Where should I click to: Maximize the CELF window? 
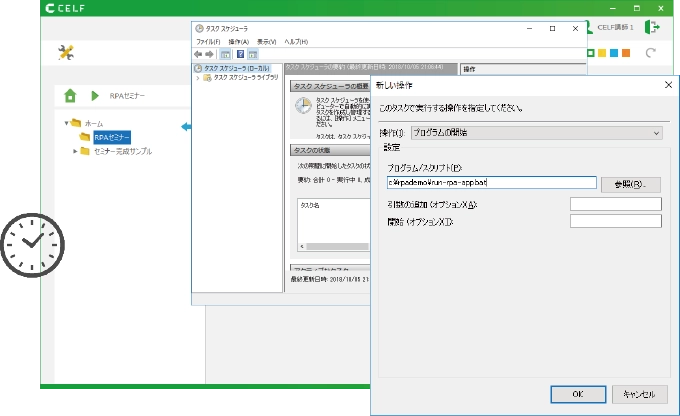click(x=636, y=8)
